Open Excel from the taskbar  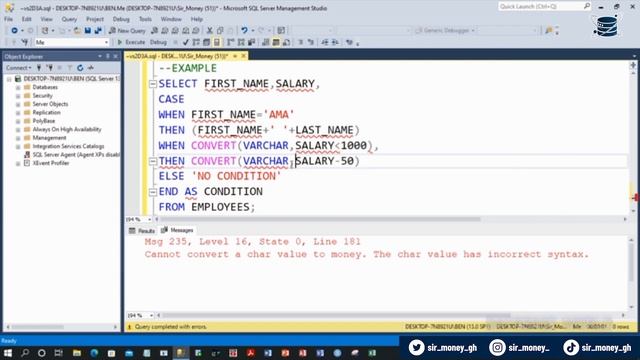372,353
